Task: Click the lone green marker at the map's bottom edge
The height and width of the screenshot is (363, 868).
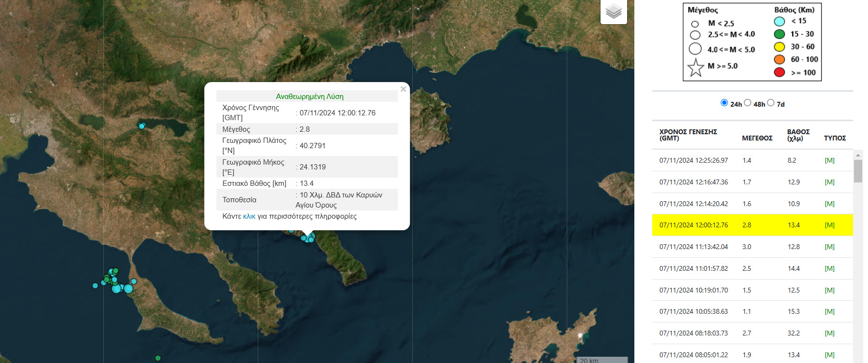Action: (x=158, y=358)
